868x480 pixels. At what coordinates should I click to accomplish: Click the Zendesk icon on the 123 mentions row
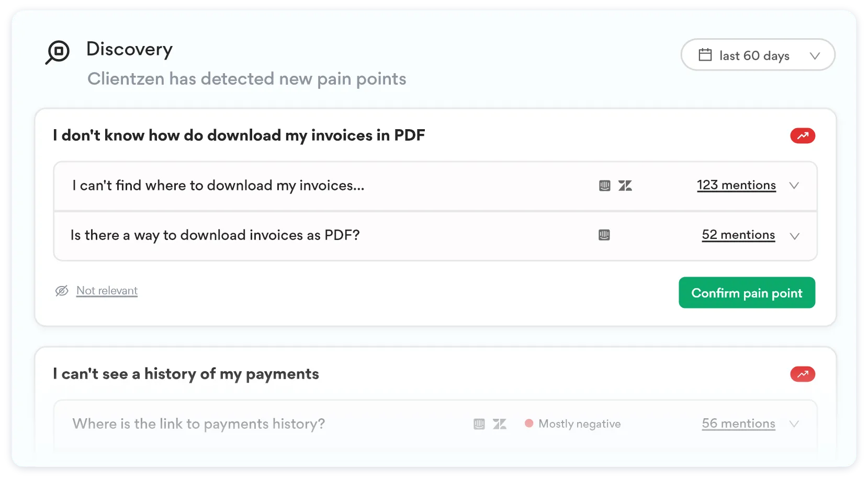(625, 186)
